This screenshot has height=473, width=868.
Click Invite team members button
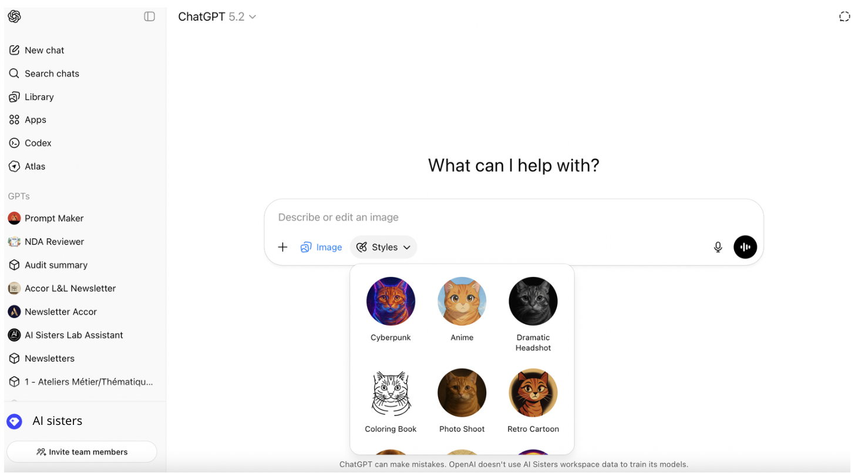(82, 452)
